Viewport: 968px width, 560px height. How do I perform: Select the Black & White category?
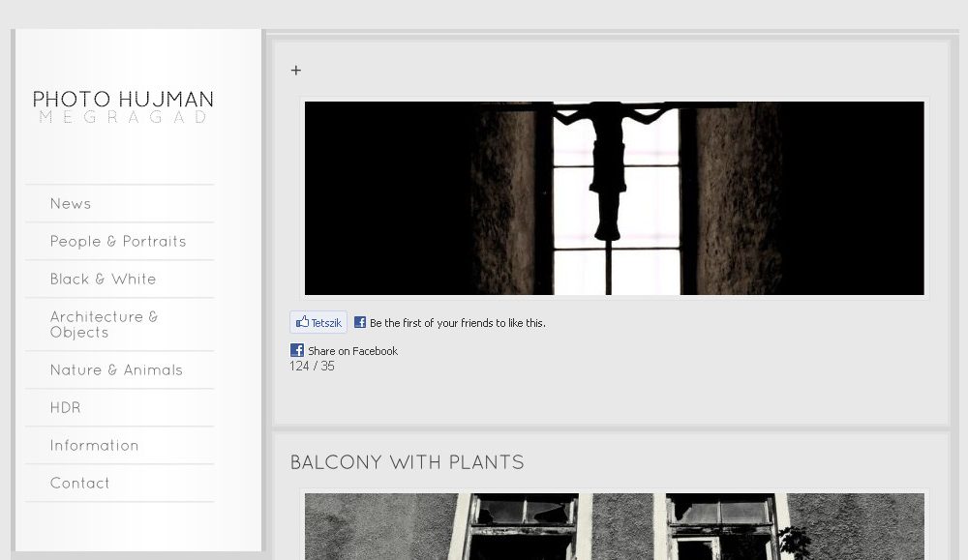103,279
